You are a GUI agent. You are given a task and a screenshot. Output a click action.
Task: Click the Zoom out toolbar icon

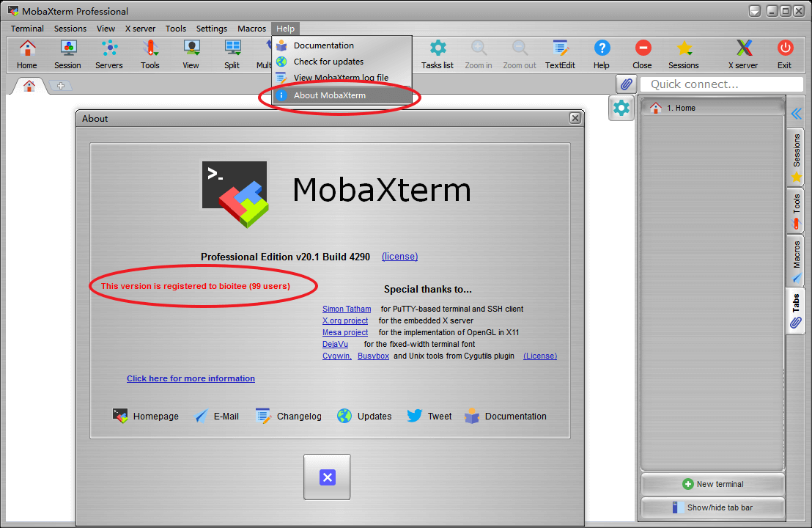click(x=520, y=54)
